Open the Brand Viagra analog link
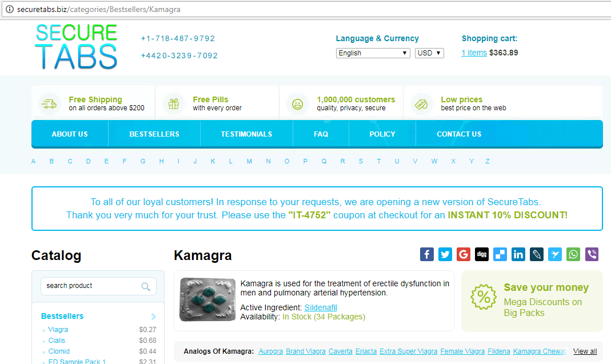This screenshot has width=611, height=364. pos(305,351)
